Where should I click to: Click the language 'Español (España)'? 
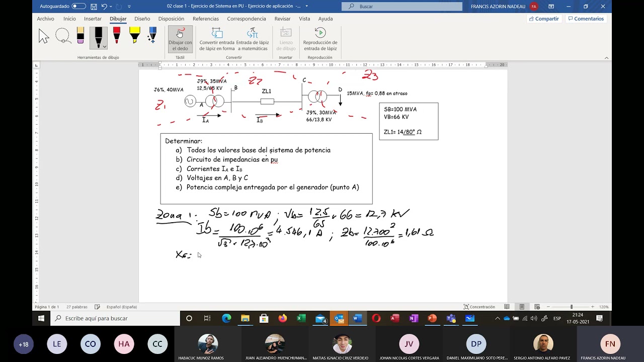point(122,307)
